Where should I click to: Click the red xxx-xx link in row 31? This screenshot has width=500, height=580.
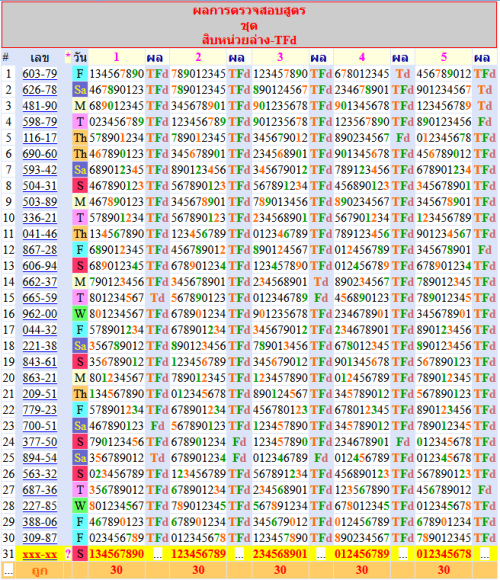(x=40, y=554)
